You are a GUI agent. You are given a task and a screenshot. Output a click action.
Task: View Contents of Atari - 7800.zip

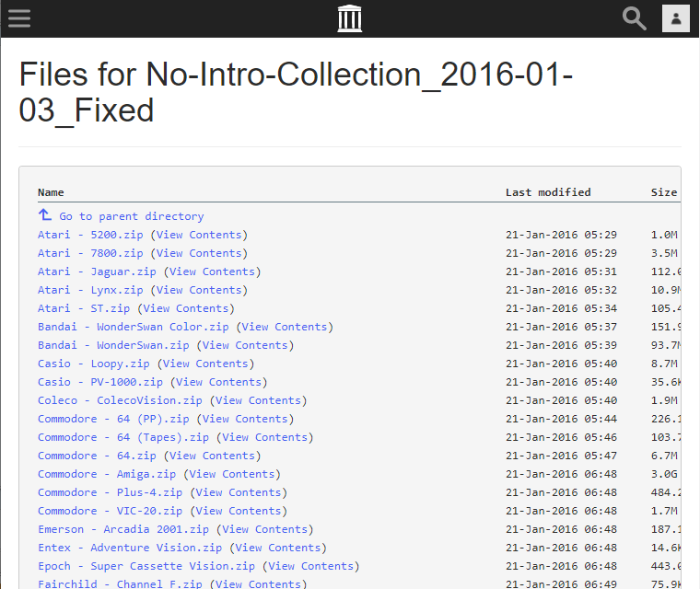click(x=199, y=253)
